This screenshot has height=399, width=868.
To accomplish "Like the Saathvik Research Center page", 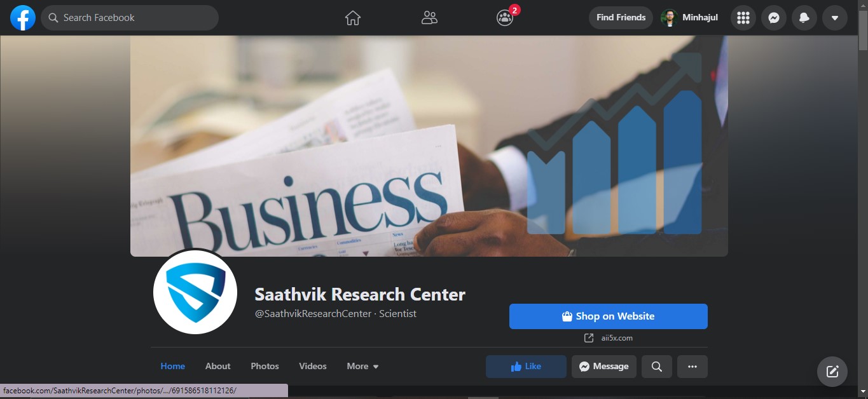I will pyautogui.click(x=526, y=367).
